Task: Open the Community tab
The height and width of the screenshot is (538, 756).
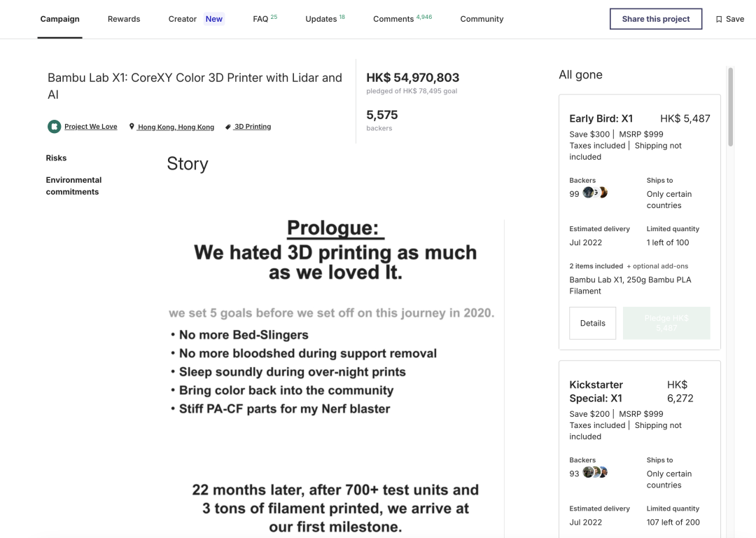Action: pos(482,19)
